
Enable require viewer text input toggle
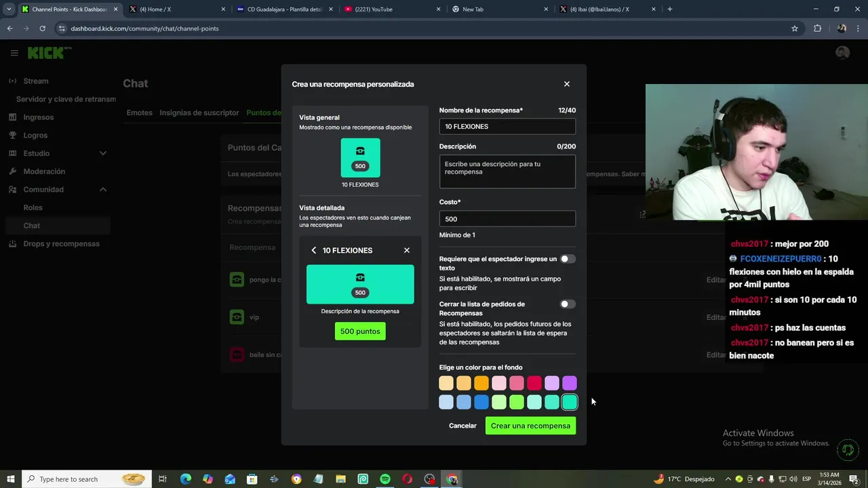pos(568,259)
